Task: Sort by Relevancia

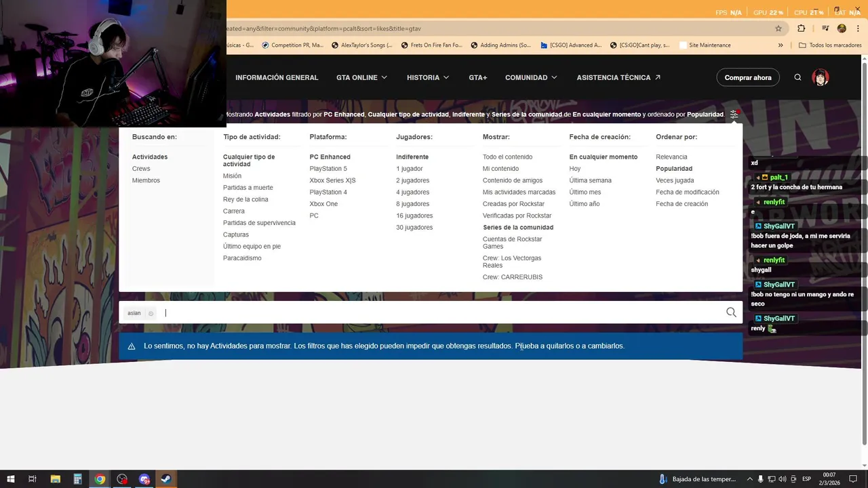Action: click(x=671, y=157)
